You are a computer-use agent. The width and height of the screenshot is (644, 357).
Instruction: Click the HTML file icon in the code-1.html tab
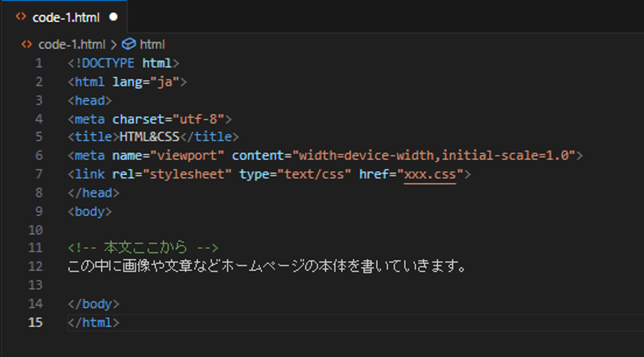point(21,16)
